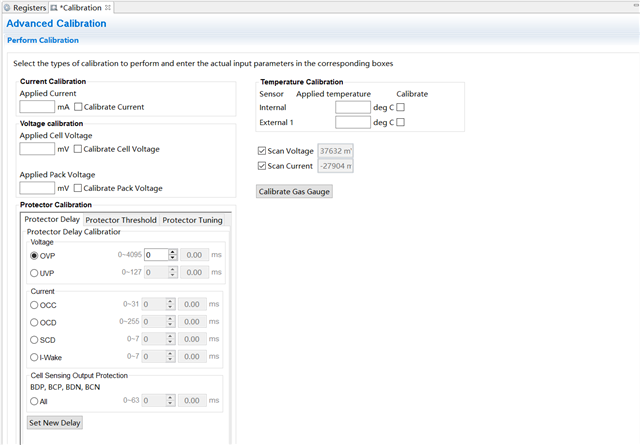Click the Internal temperature input field

[353, 107]
